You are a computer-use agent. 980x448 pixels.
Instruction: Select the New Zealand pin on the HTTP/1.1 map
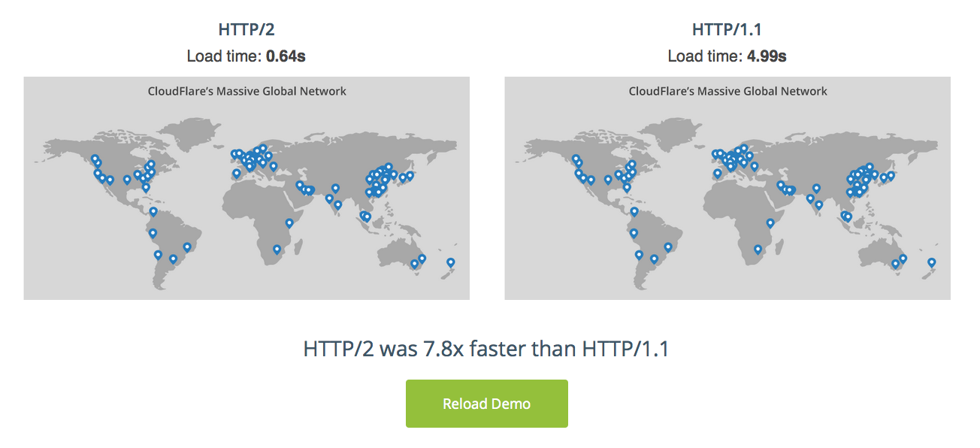931,262
